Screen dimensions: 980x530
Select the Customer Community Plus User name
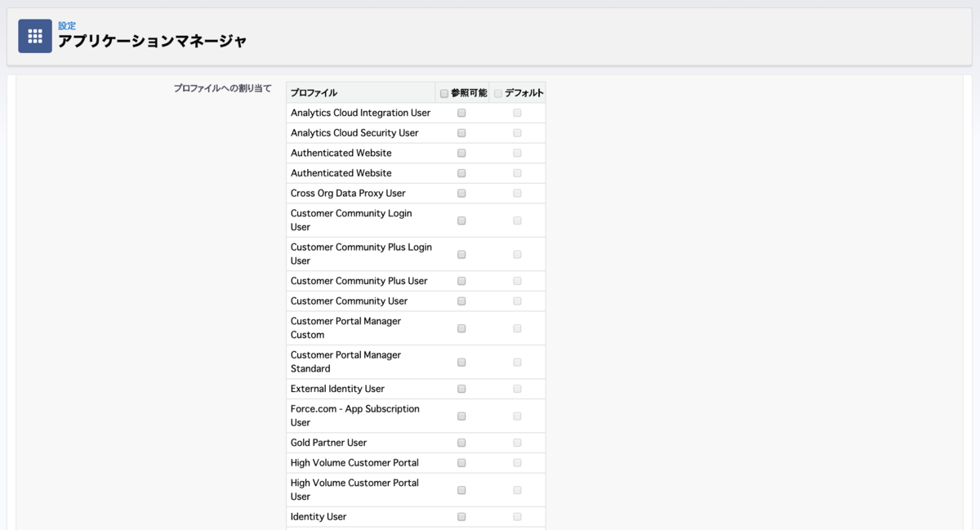(359, 281)
